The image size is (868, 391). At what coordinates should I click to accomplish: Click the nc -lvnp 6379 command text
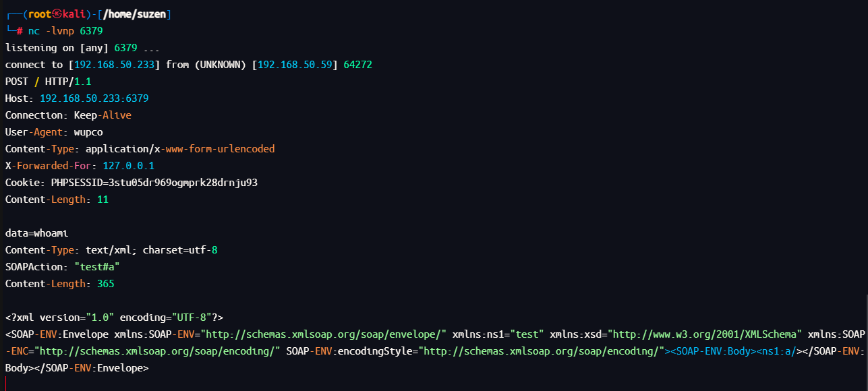click(x=65, y=31)
